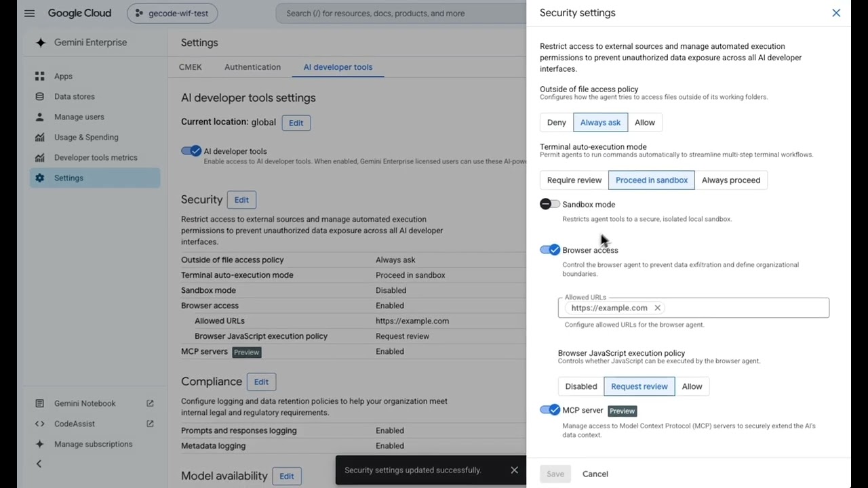The width and height of the screenshot is (868, 488).
Task: Cancel the Security settings changes
Action: click(595, 474)
